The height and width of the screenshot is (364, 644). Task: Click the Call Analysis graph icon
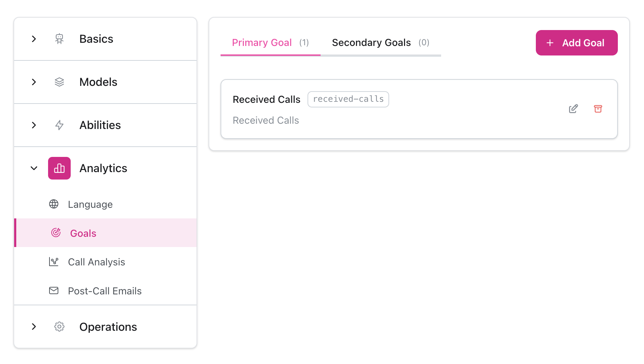54,262
